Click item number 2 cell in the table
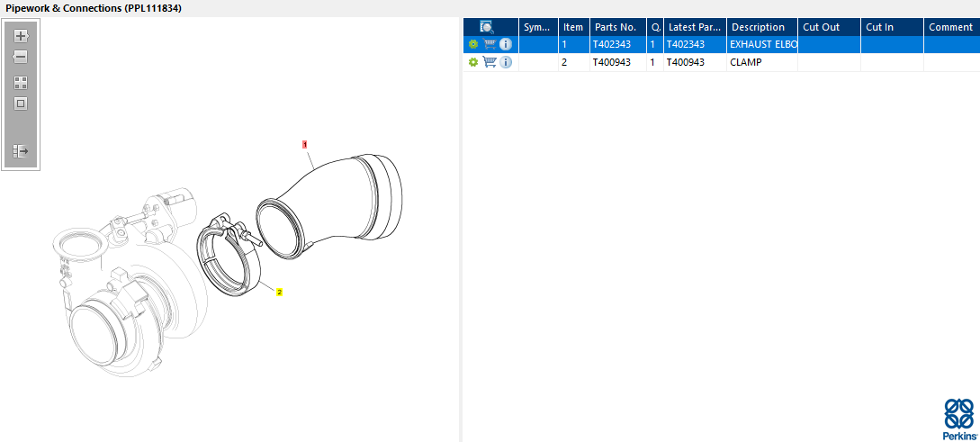The height and width of the screenshot is (442, 980). point(574,62)
